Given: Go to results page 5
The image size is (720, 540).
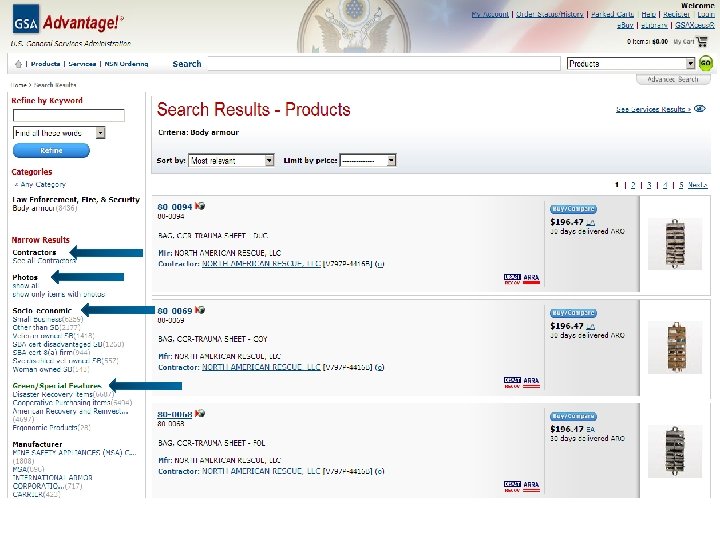Looking at the screenshot, I should pos(681,185).
